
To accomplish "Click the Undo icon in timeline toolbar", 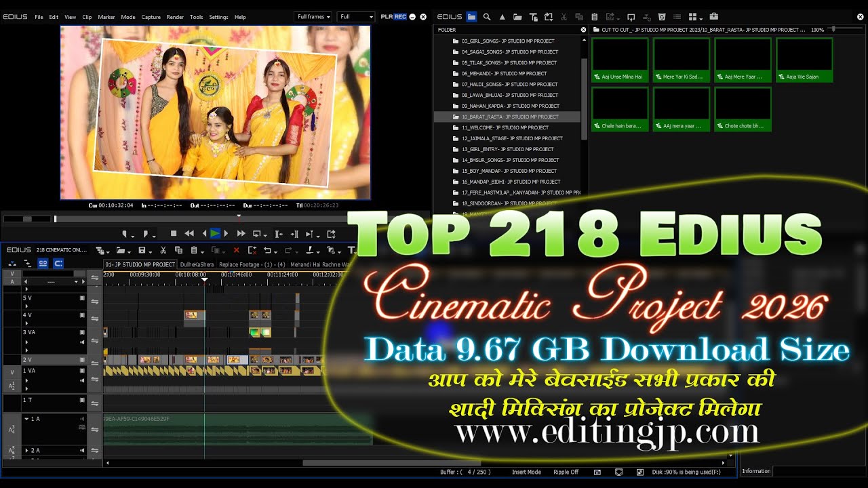I will click(x=267, y=250).
